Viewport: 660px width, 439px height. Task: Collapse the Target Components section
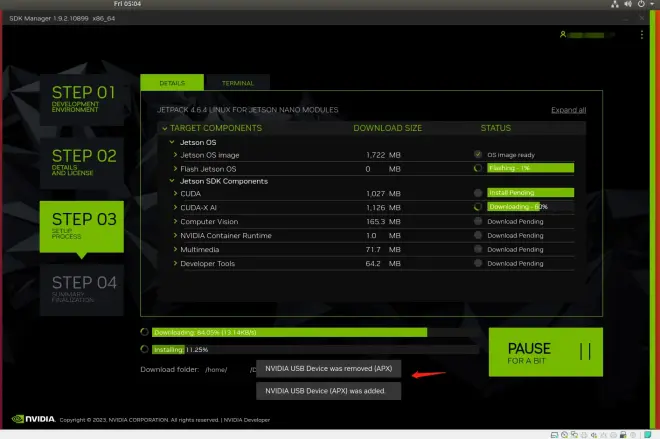click(x=165, y=128)
